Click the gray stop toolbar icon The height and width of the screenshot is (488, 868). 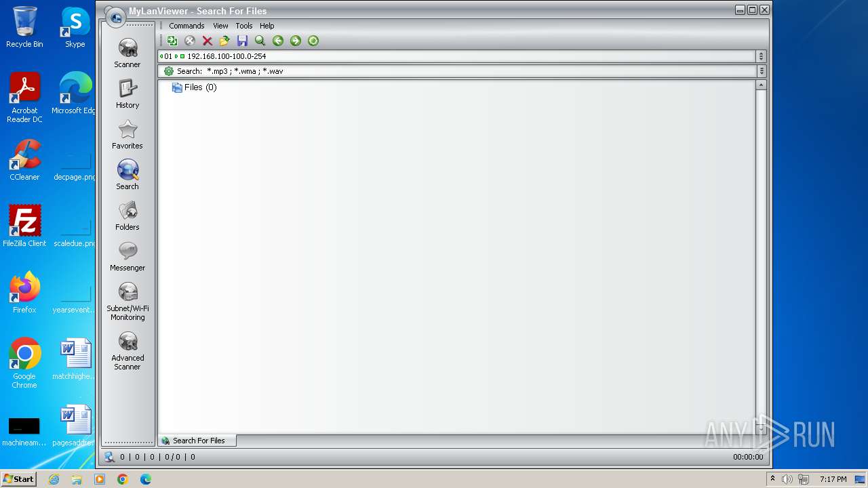click(x=190, y=41)
